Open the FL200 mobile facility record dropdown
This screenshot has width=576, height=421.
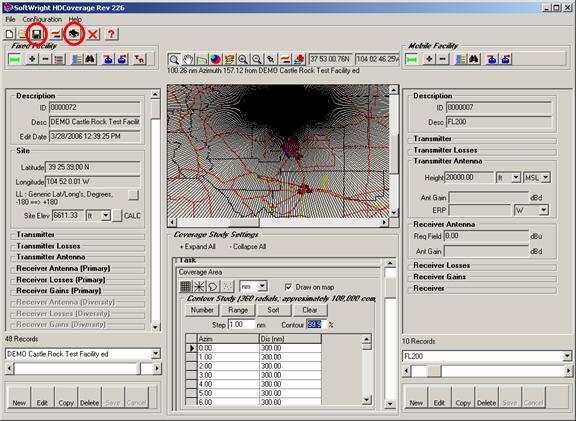(487, 356)
